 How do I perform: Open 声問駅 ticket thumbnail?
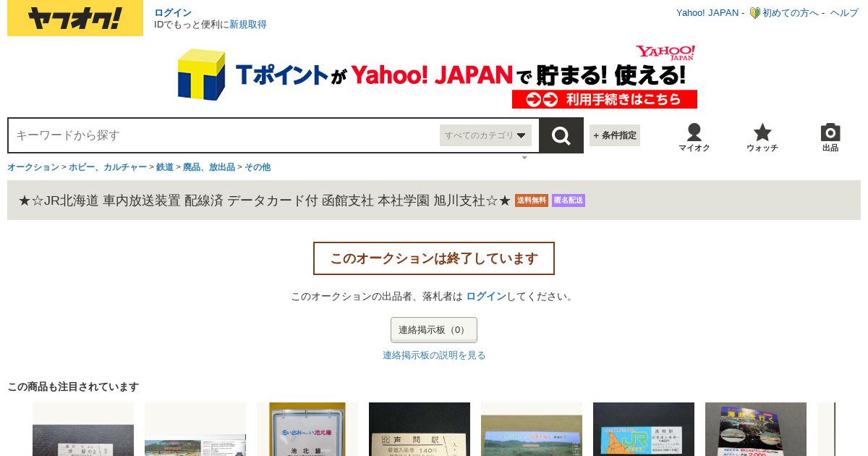click(420, 429)
